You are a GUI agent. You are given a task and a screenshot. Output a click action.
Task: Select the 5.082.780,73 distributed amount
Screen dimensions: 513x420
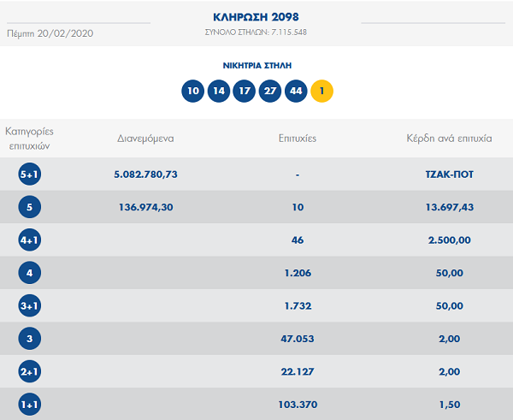click(145, 175)
